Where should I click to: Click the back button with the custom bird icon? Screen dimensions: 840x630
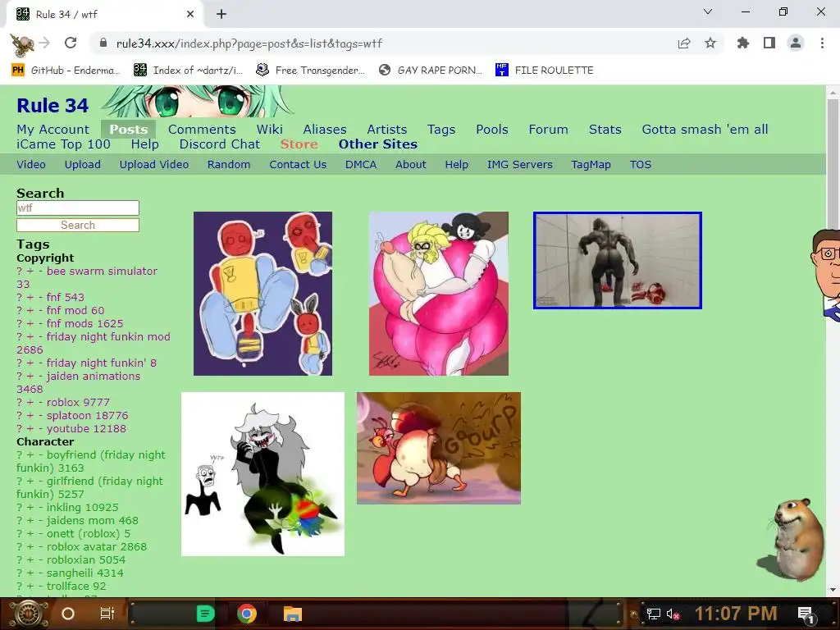pos(22,43)
